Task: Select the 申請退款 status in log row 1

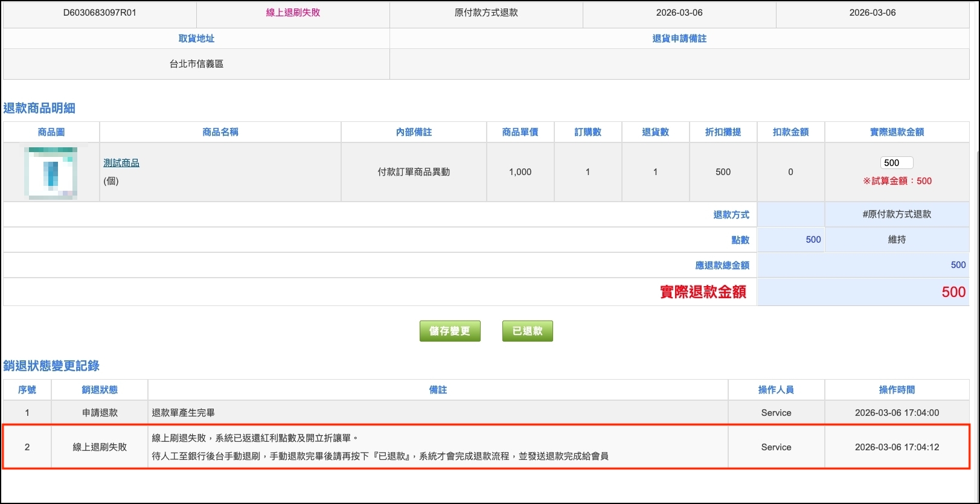Action: pyautogui.click(x=100, y=413)
